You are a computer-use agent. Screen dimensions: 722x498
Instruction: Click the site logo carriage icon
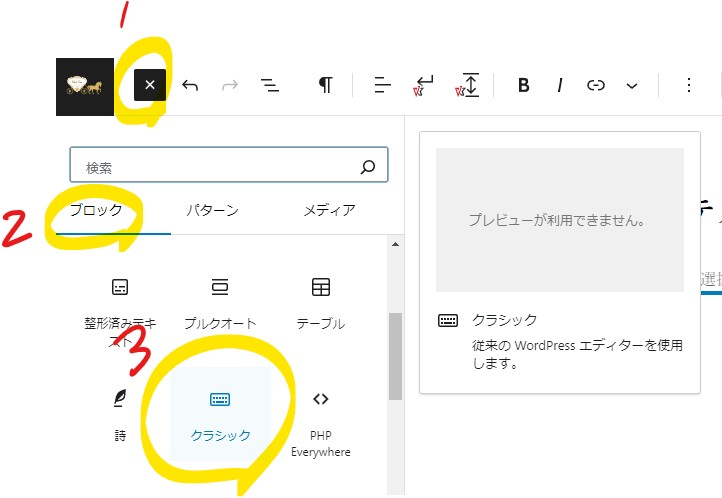pos(85,87)
